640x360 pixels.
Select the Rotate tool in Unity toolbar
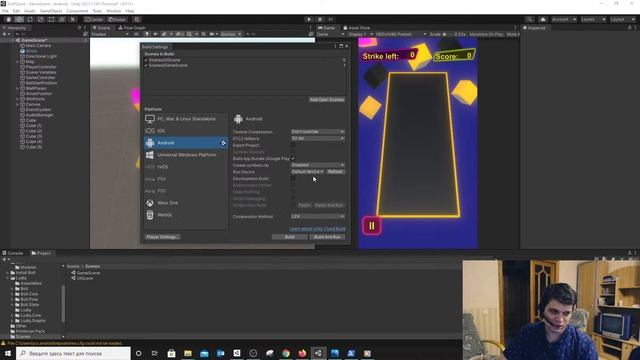pos(30,19)
